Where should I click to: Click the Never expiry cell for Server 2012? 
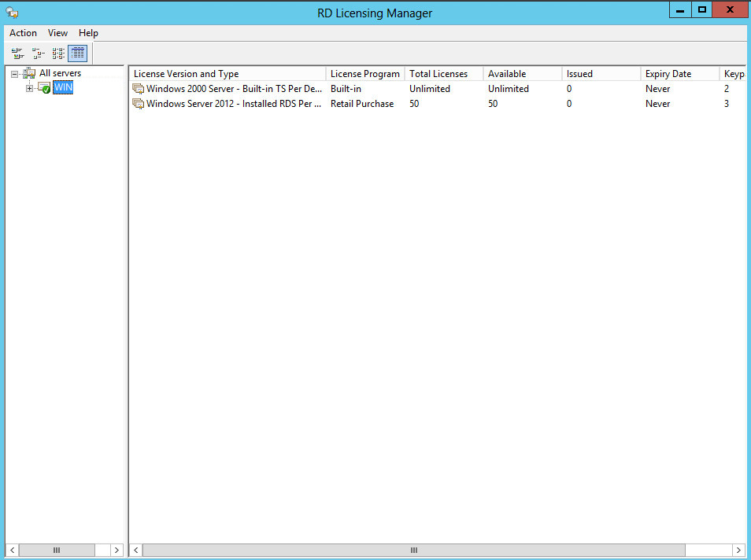tap(657, 104)
